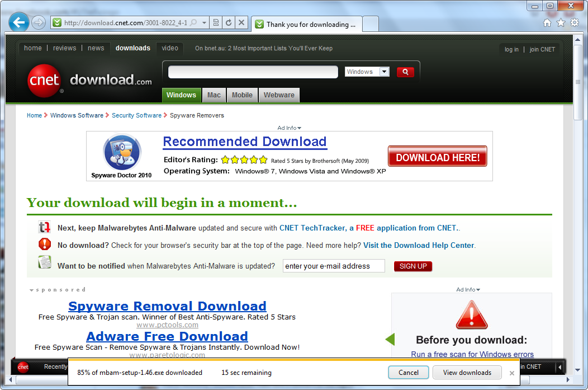588x390 pixels.
Task: Select the green Windows platform tab
Action: point(181,95)
